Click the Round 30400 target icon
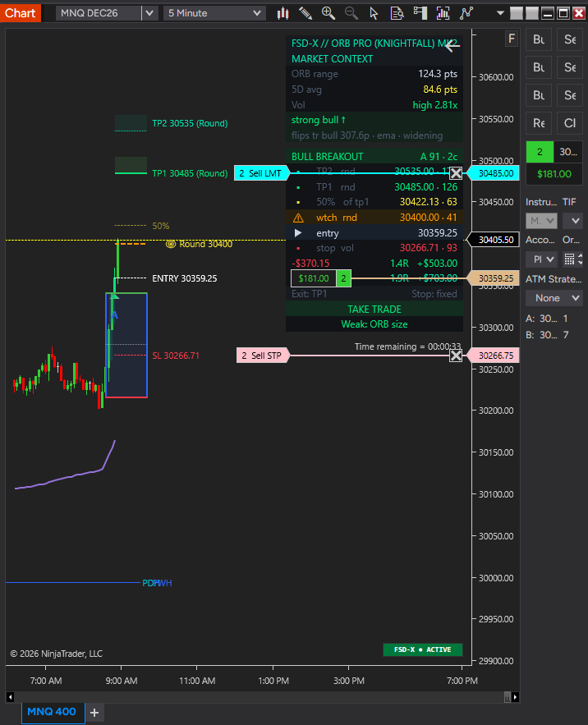Viewport: 588px width, 725px height. click(171, 244)
